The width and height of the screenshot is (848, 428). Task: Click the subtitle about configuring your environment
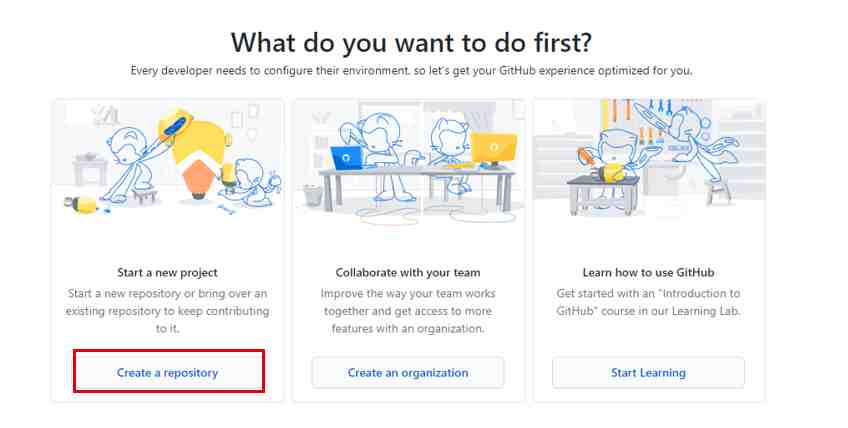[x=412, y=70]
